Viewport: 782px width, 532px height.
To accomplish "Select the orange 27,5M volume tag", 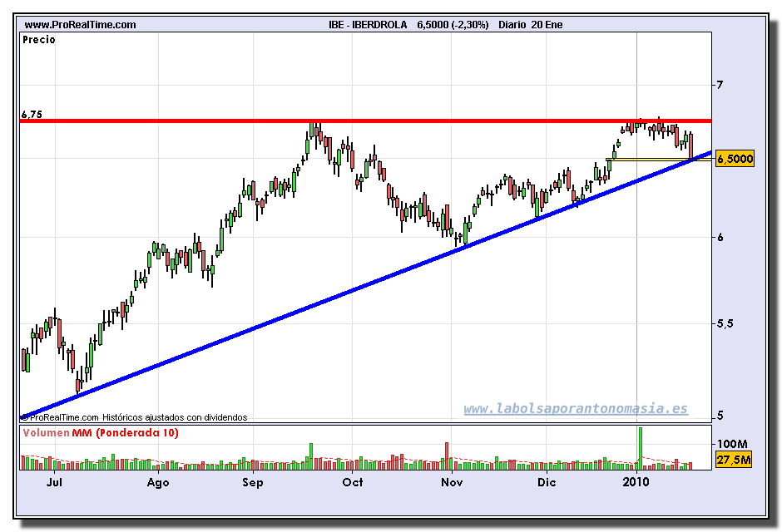I will click(734, 460).
